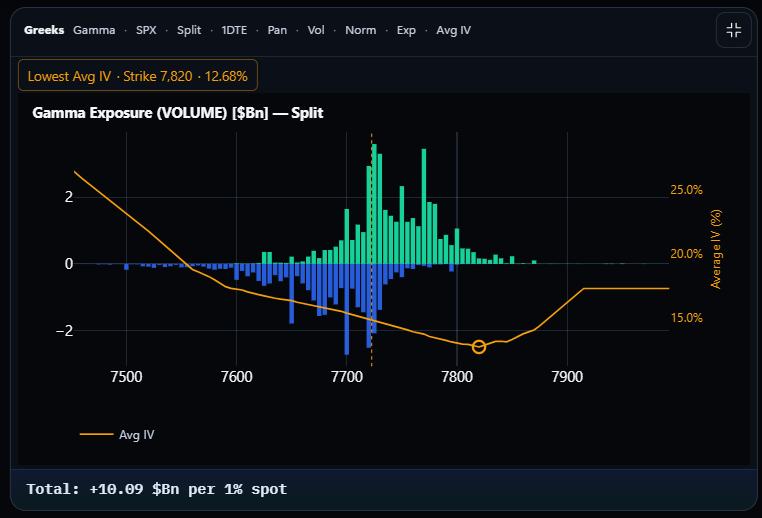
Task: Click the deepest blue bar at 7700
Action: pyautogui.click(x=346, y=309)
